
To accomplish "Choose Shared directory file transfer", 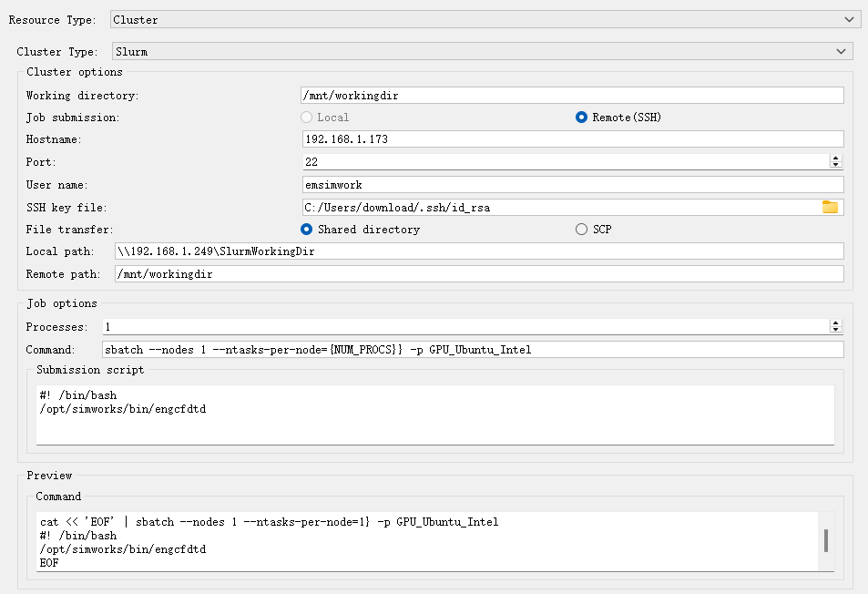I will (307, 230).
